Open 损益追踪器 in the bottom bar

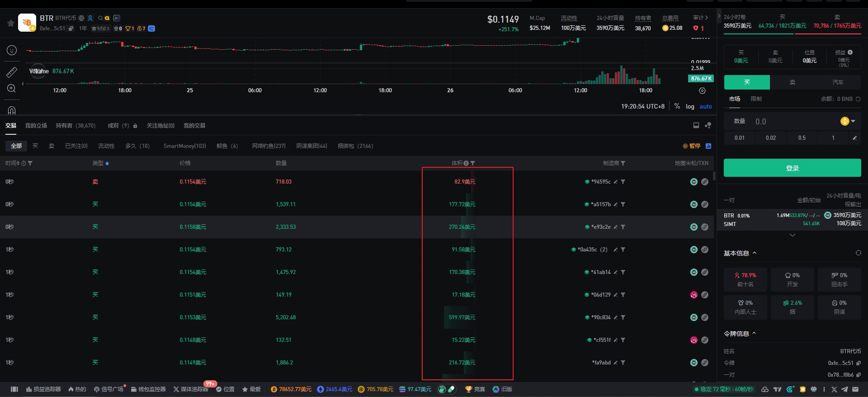pos(43,389)
